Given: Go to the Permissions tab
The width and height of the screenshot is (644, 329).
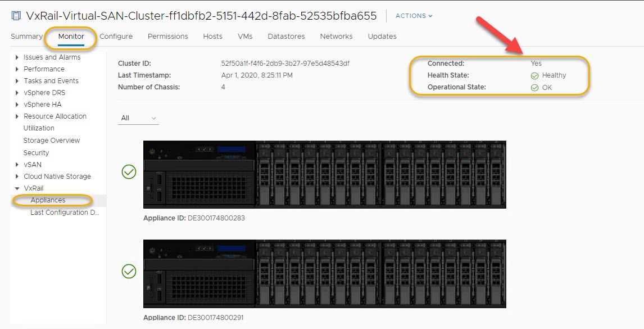Looking at the screenshot, I should click(x=167, y=36).
